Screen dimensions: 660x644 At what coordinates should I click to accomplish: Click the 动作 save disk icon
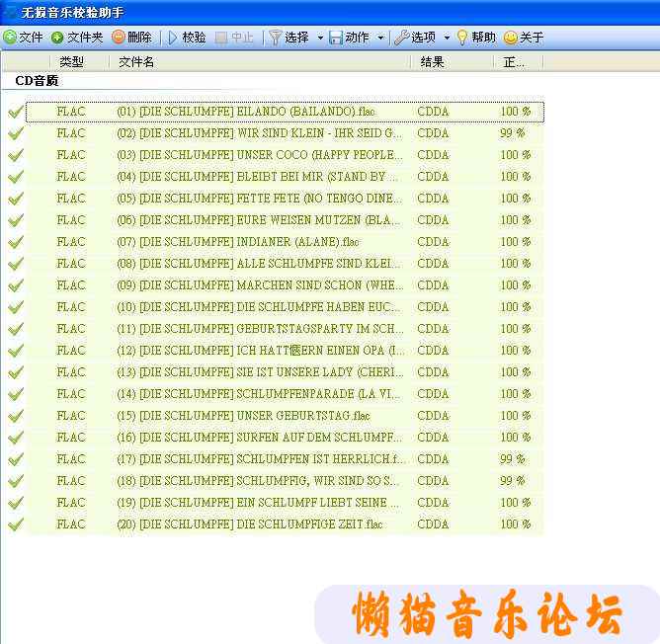click(336, 38)
